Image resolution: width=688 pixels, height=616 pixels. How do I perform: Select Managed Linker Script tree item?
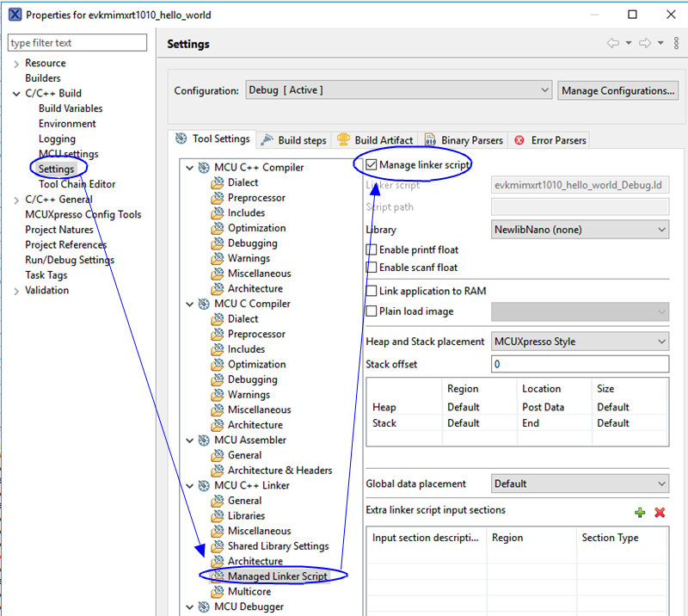[x=277, y=576]
